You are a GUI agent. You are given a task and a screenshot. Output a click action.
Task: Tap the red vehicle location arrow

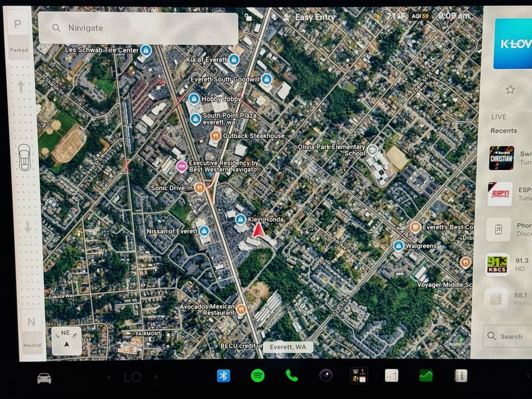pyautogui.click(x=259, y=230)
